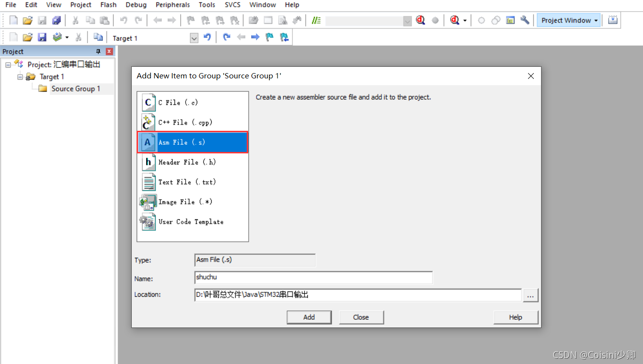The image size is (643, 364).
Task: Open the Edit menu
Action: point(31,5)
